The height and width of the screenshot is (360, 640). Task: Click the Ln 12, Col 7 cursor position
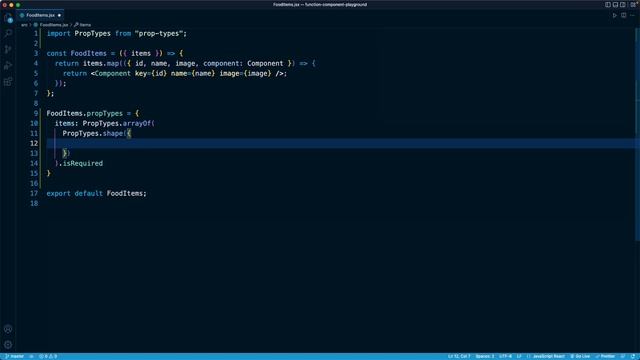coord(459,356)
